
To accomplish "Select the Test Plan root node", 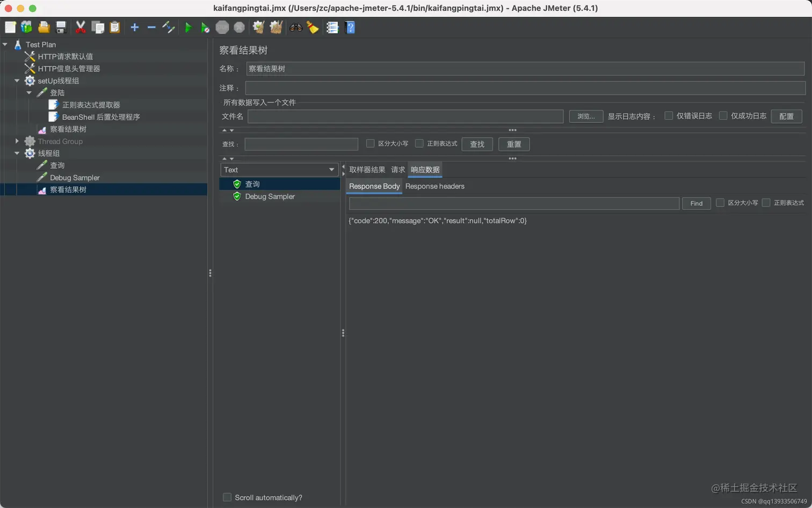I will click(41, 45).
